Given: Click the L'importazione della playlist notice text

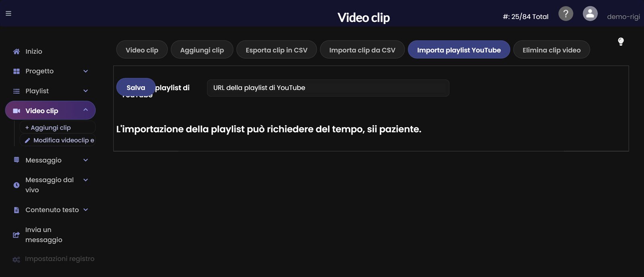Looking at the screenshot, I should click(269, 129).
